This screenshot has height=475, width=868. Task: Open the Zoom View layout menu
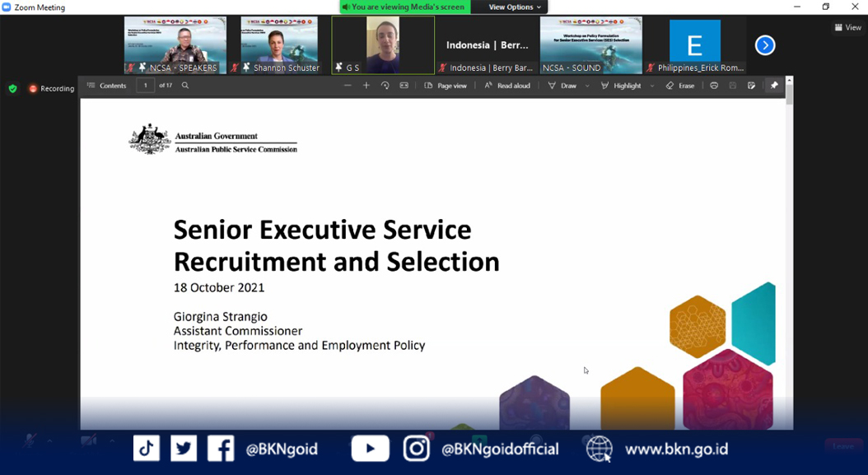[848, 27]
